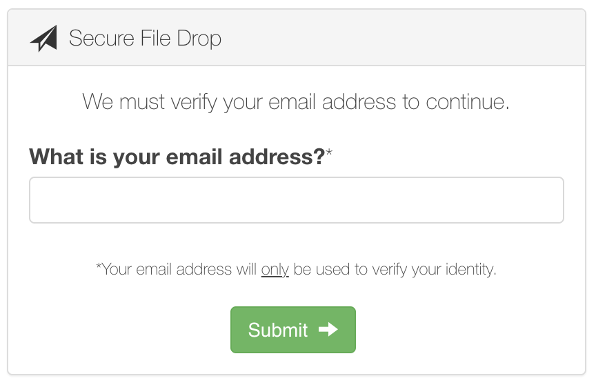The height and width of the screenshot is (386, 596).
Task: Select the Secure File Drop title
Action: [145, 38]
